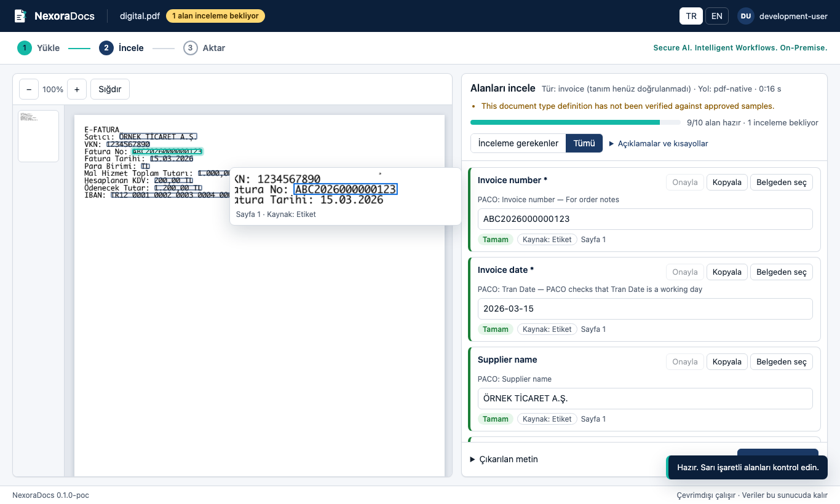Screen dimensions: 840x504
Task: Click the 'Hazır. Sarı işaretli alanları kontrol edin.' toast
Action: click(x=747, y=467)
